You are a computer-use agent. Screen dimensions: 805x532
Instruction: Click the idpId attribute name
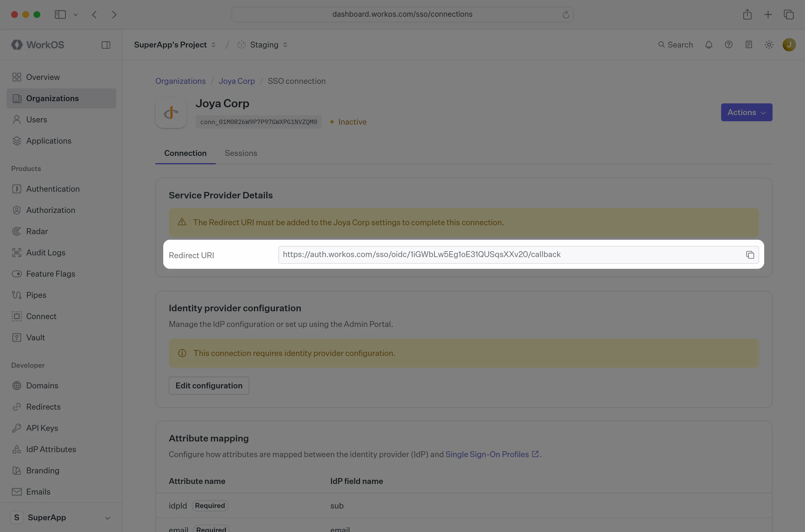(178, 506)
